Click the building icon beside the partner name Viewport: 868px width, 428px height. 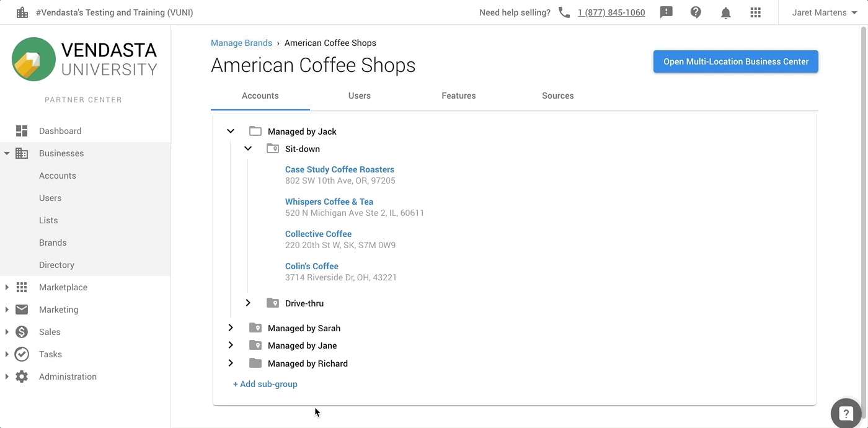(22, 12)
